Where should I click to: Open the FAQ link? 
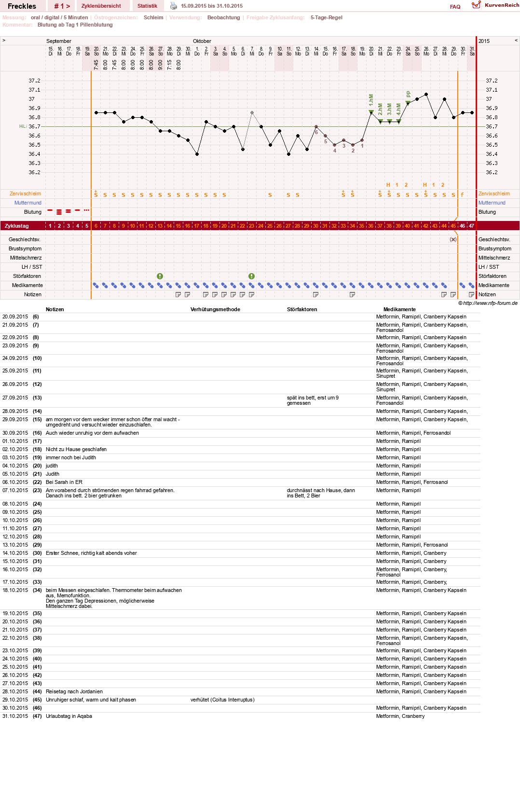[455, 7]
